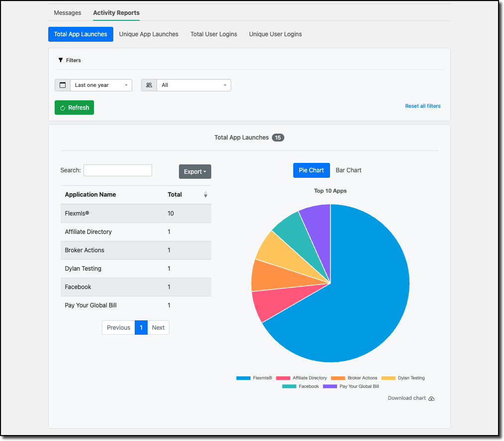Toggle Facebook teal legend swatch
Viewport: 504px width, 441px height.
click(289, 386)
